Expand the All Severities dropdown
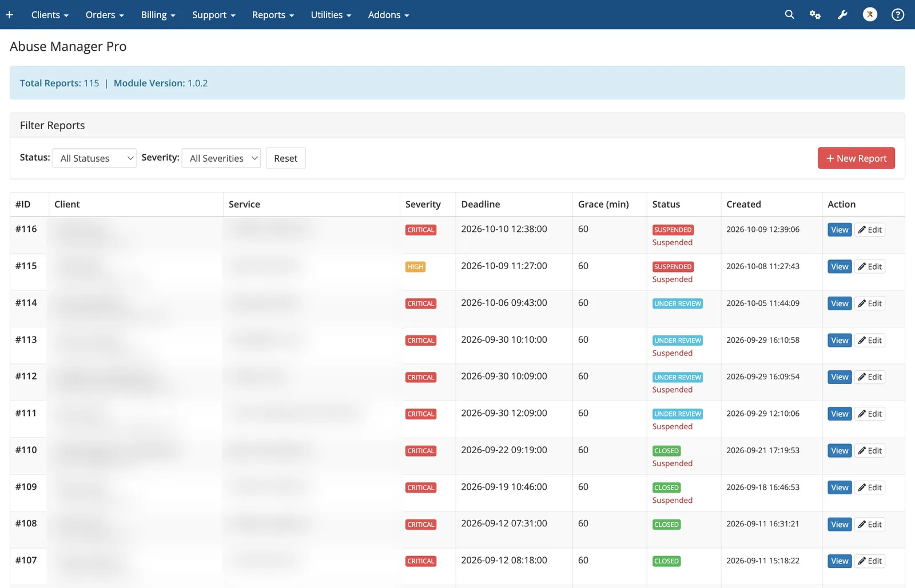Image resolution: width=915 pixels, height=588 pixels. click(x=221, y=158)
